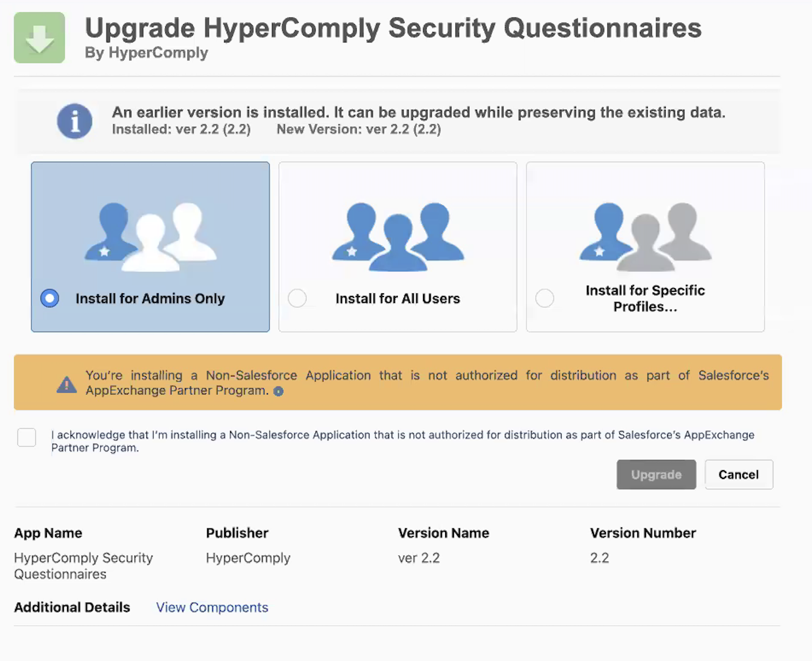Click the Install for Specific Profiles card
This screenshot has height=661, width=812.
645,247
